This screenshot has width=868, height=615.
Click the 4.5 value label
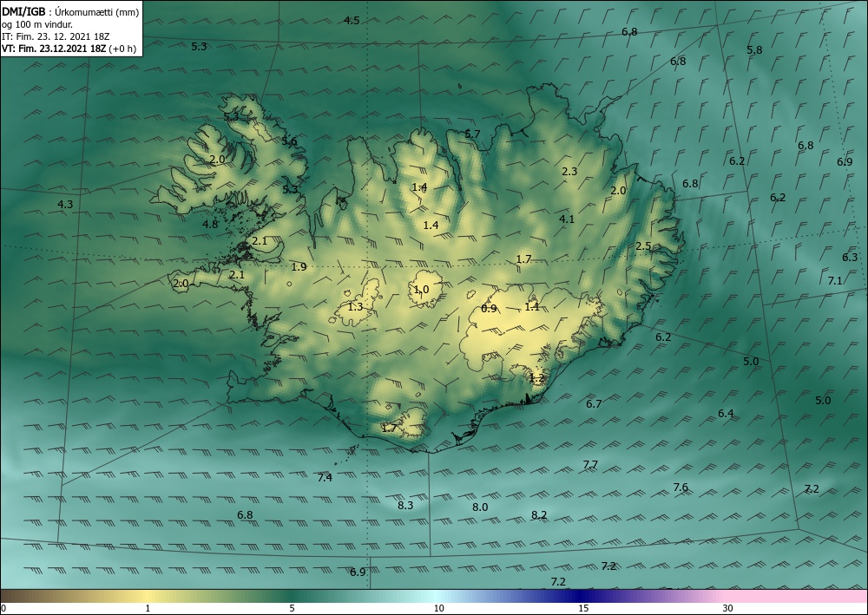(x=352, y=21)
